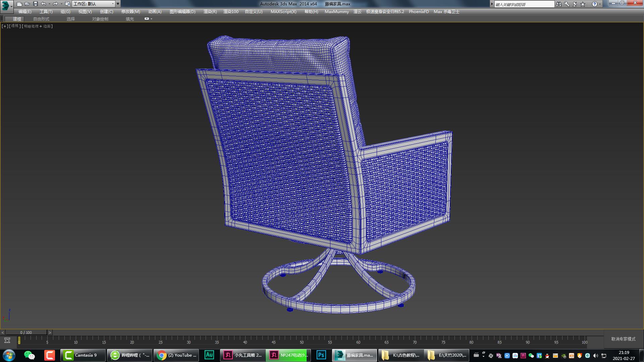Open a file using the Open icon

(27, 4)
